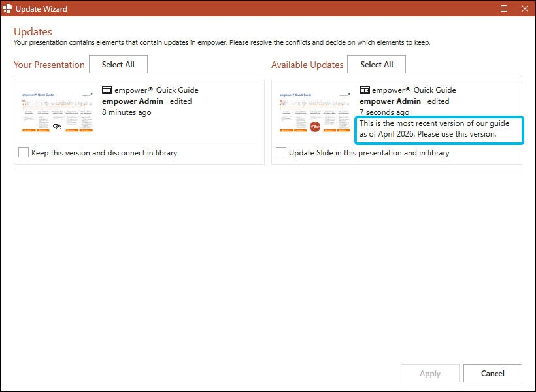
Task: Click the orange update badge on right thumbnail
Action: (315, 127)
